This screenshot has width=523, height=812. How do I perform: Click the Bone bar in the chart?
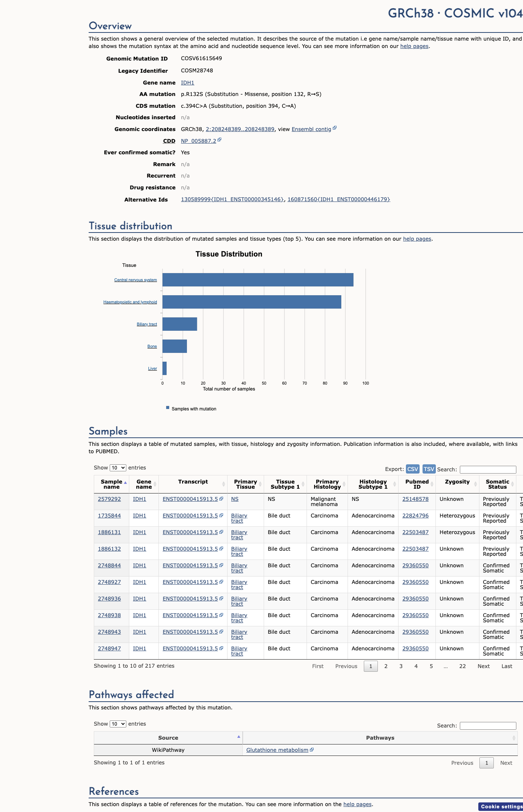175,346
